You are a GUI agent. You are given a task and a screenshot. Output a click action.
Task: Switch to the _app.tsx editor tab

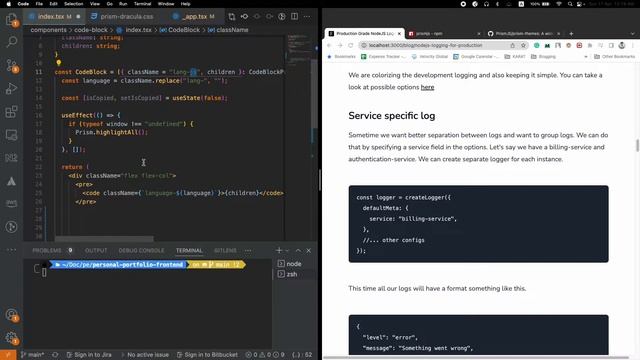click(199, 16)
